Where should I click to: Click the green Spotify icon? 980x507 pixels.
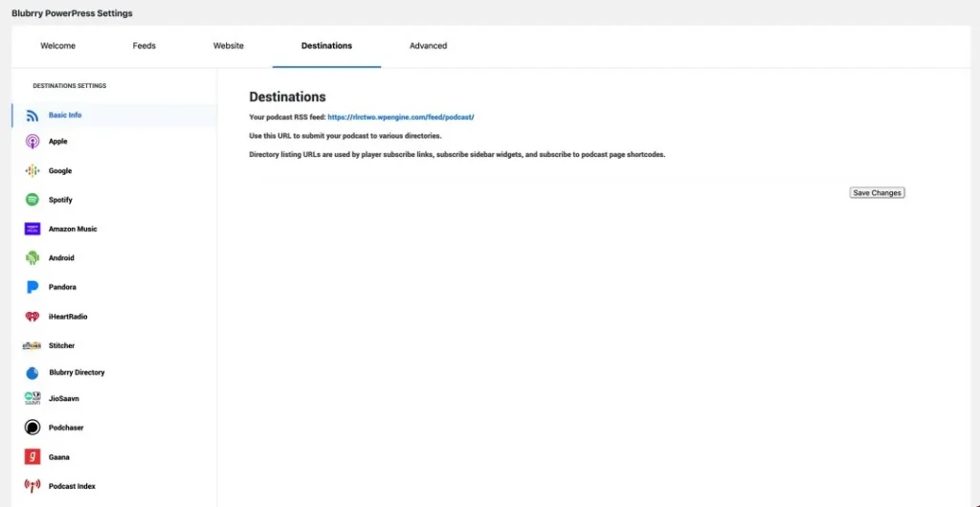(x=33, y=200)
